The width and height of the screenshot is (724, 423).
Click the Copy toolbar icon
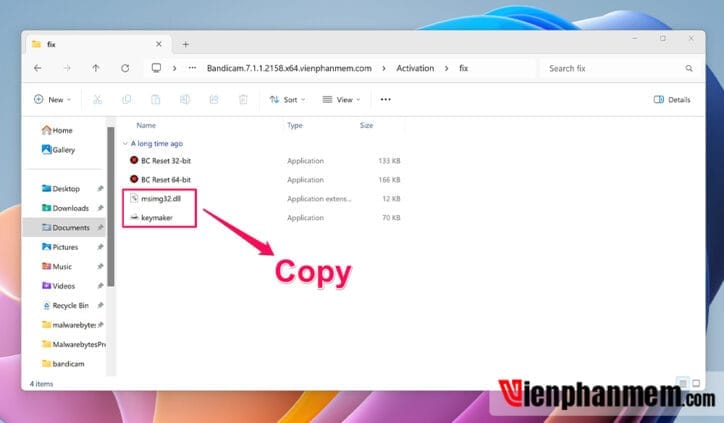[127, 99]
